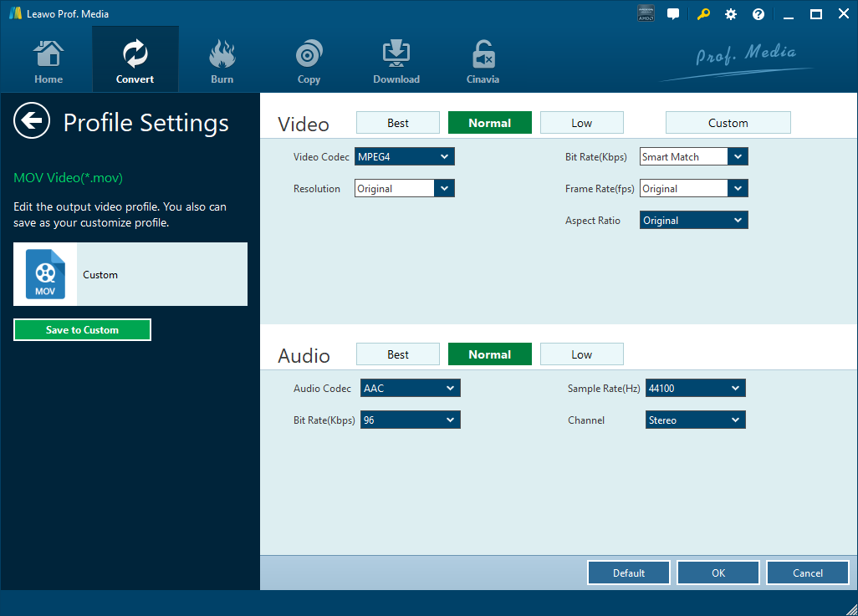The width and height of the screenshot is (858, 616).
Task: Expand the audio Sample Rate dropdown
Action: 694,389
